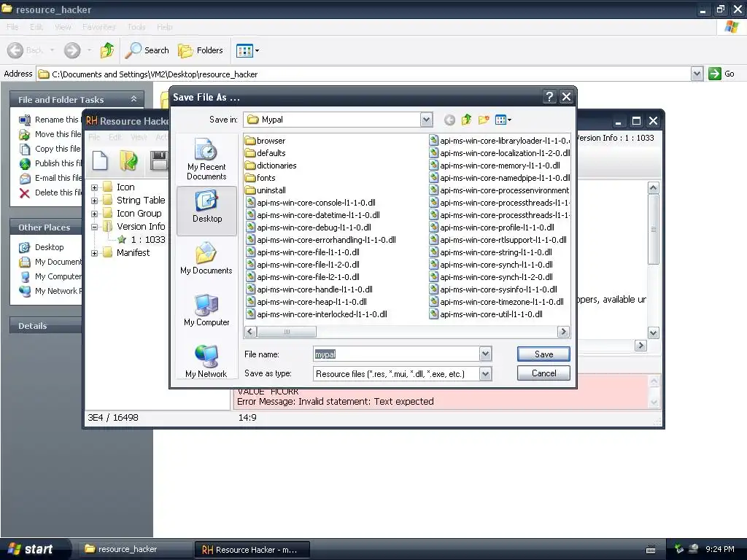Viewport: 747px width, 560px height.
Task: Select Desktop in the places bar
Action: pyautogui.click(x=206, y=211)
